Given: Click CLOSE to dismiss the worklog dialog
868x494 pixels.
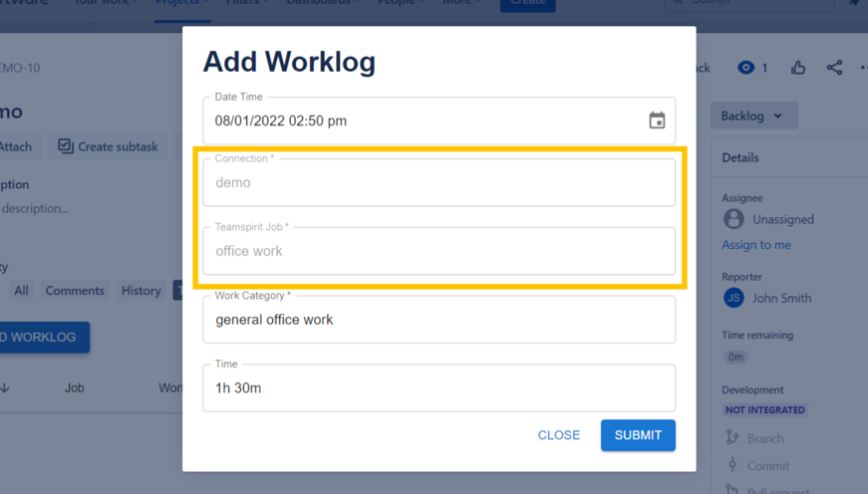Looking at the screenshot, I should [558, 435].
